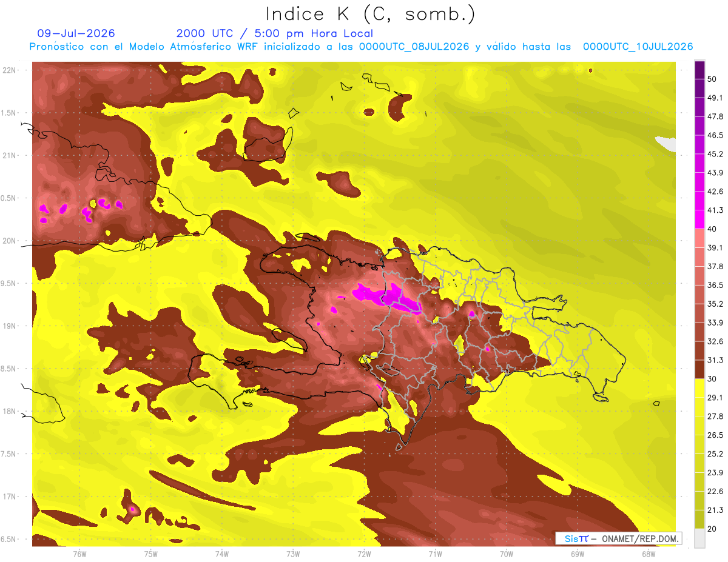Click the '1.5N' latitude label
728x562 pixels.
(x=9, y=113)
